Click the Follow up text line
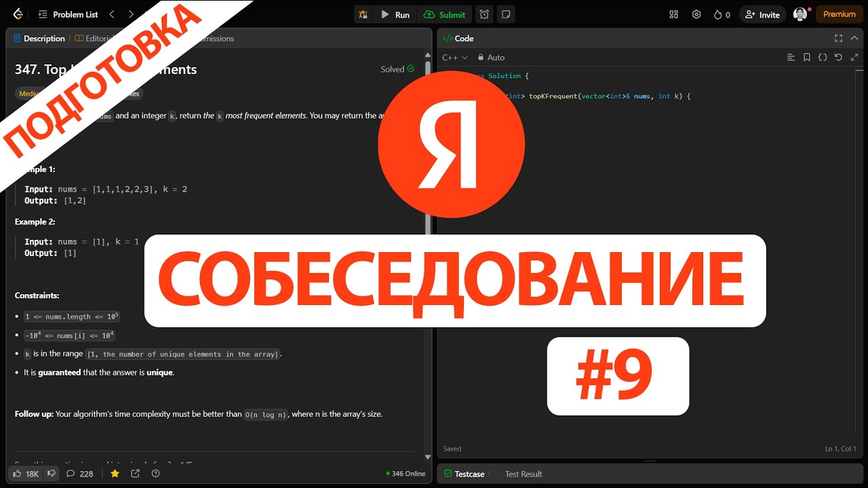 [199, 413]
